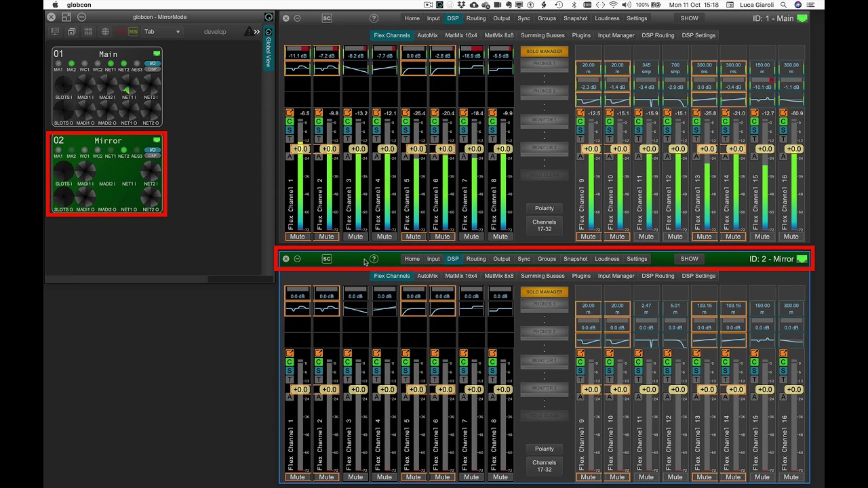Mute Flex Channel 13 in Main window
Screen dimensions: 868x488
(705, 237)
